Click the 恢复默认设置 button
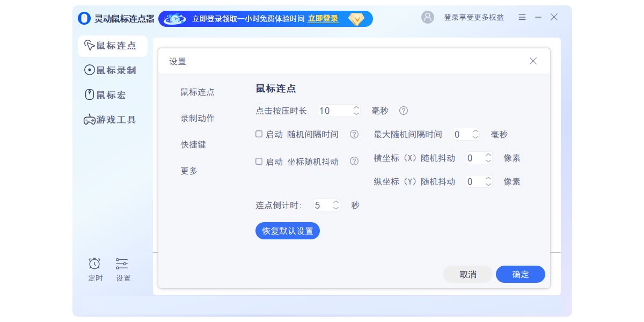 click(288, 231)
